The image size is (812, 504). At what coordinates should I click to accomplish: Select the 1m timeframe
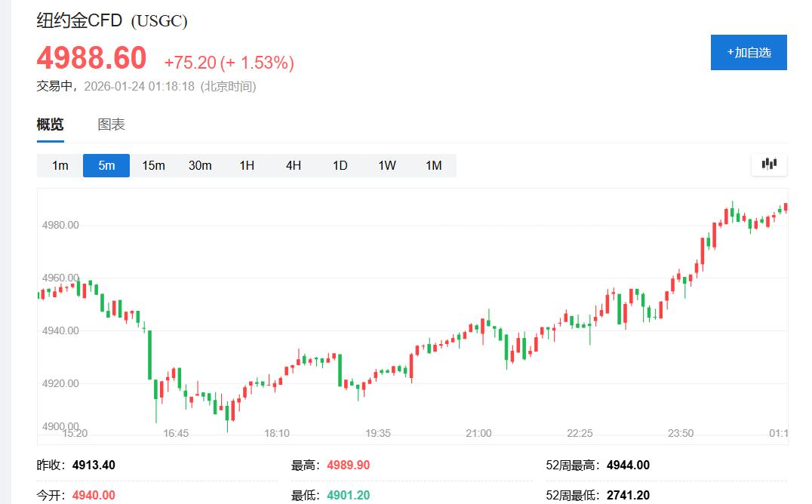click(60, 165)
